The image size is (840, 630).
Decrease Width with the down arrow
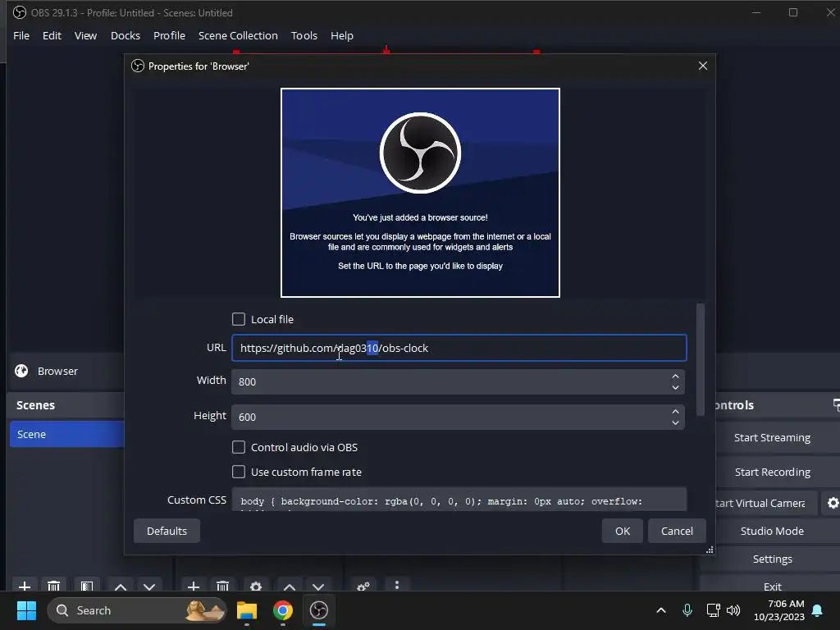tap(676, 388)
